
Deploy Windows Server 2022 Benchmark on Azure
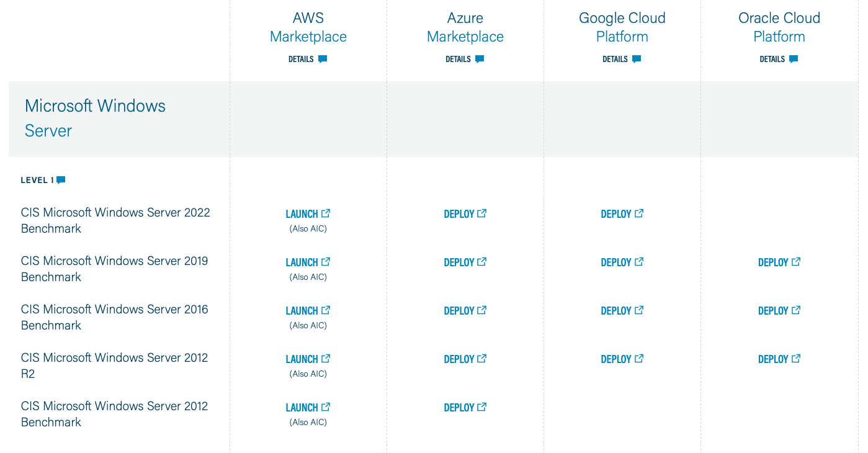pyautogui.click(x=459, y=214)
